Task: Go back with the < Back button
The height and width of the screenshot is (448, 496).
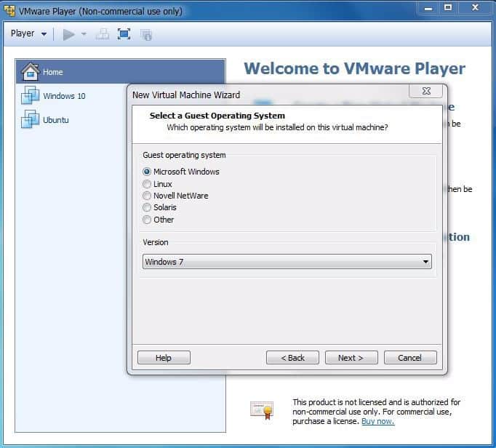Action: click(292, 358)
